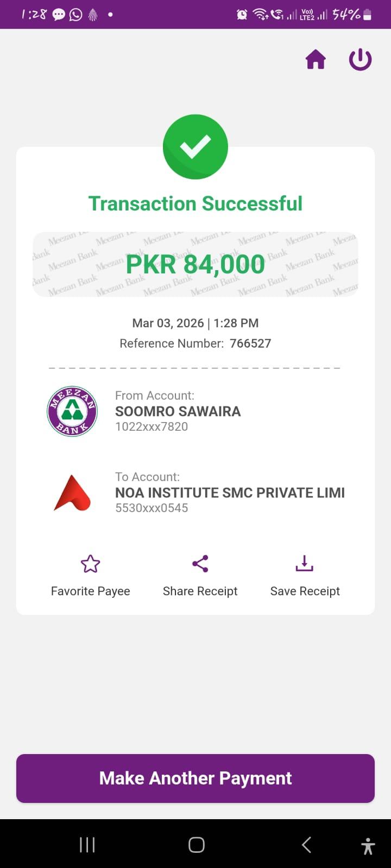Viewport: 391px width, 868px height.
Task: Tap the green success checkmark
Action: coord(195,146)
